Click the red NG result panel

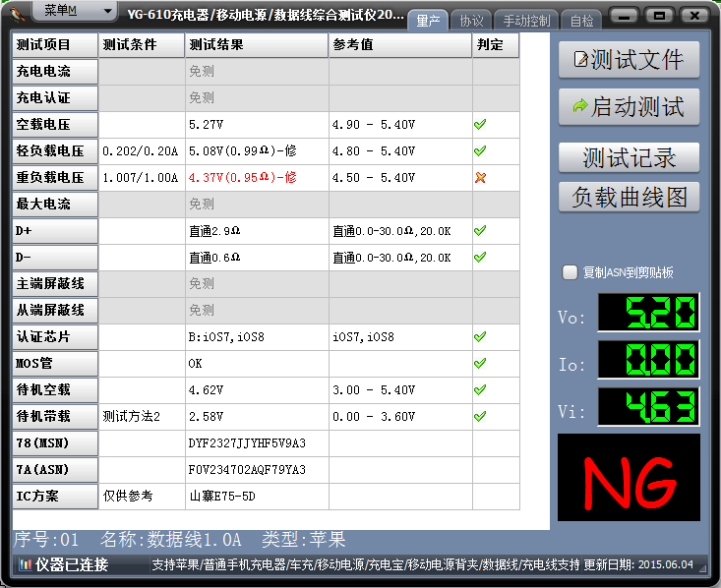[x=630, y=478]
